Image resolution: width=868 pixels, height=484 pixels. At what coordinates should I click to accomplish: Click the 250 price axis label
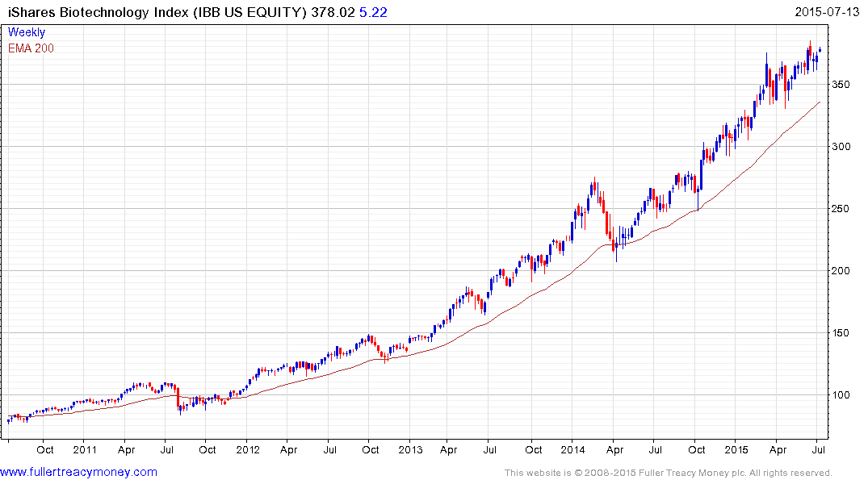[x=841, y=209]
